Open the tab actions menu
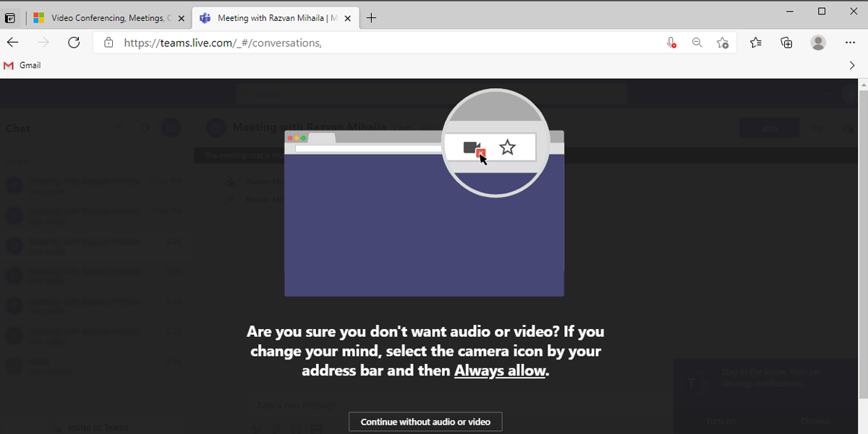Image resolution: width=868 pixels, height=434 pixels. tap(10, 18)
